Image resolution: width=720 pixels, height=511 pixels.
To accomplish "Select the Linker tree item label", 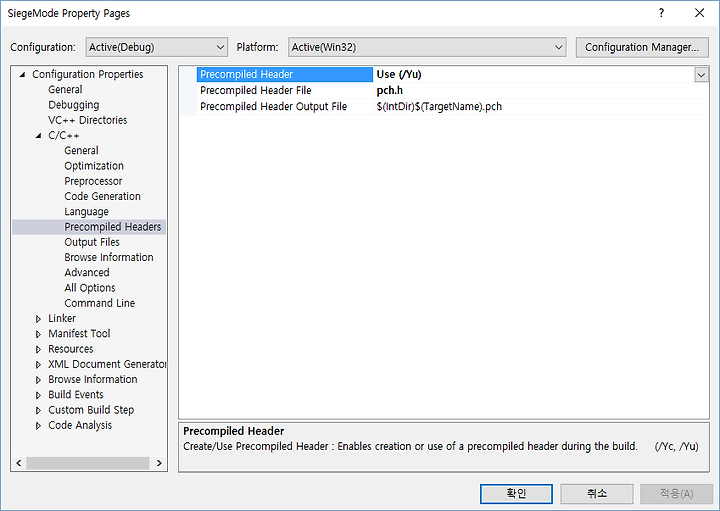I will 62,318.
